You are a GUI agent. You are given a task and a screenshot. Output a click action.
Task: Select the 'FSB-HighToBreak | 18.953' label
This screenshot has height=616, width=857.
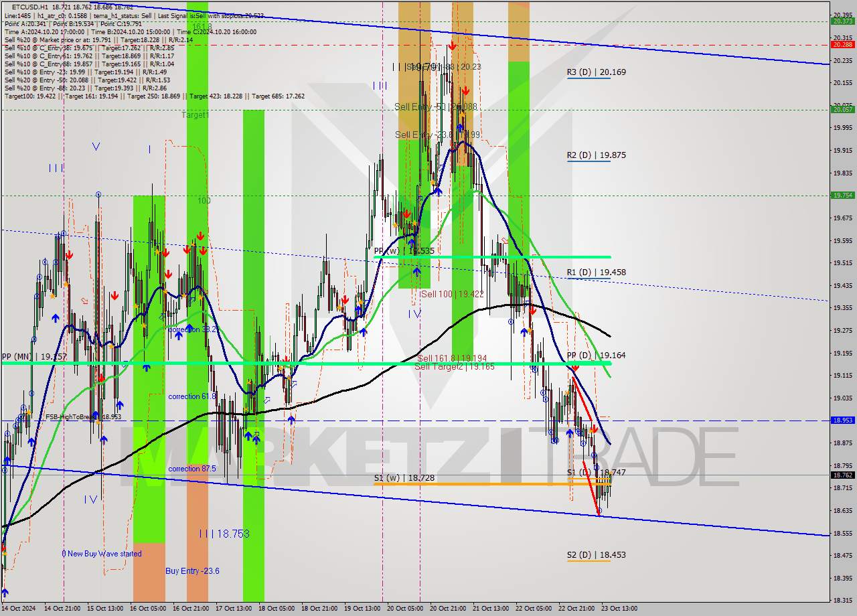[83, 416]
